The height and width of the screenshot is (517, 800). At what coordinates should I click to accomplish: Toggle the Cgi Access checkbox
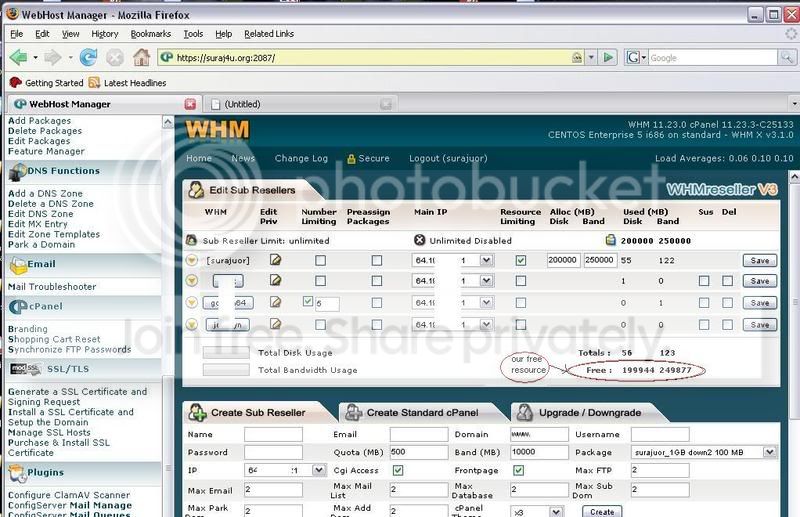tap(398, 470)
